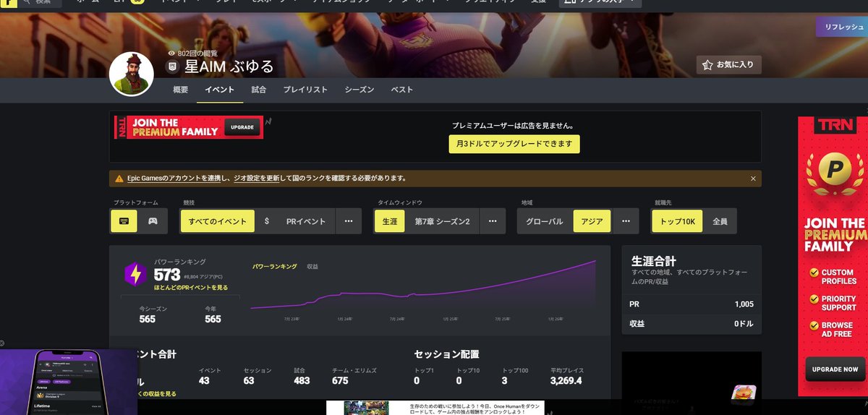
Task: Open the ベスト tab
Action: pos(402,90)
